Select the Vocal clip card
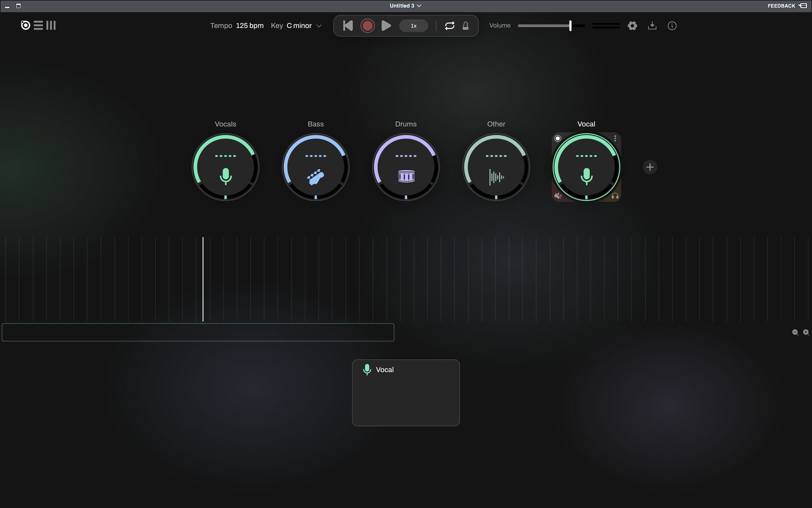 406,393
